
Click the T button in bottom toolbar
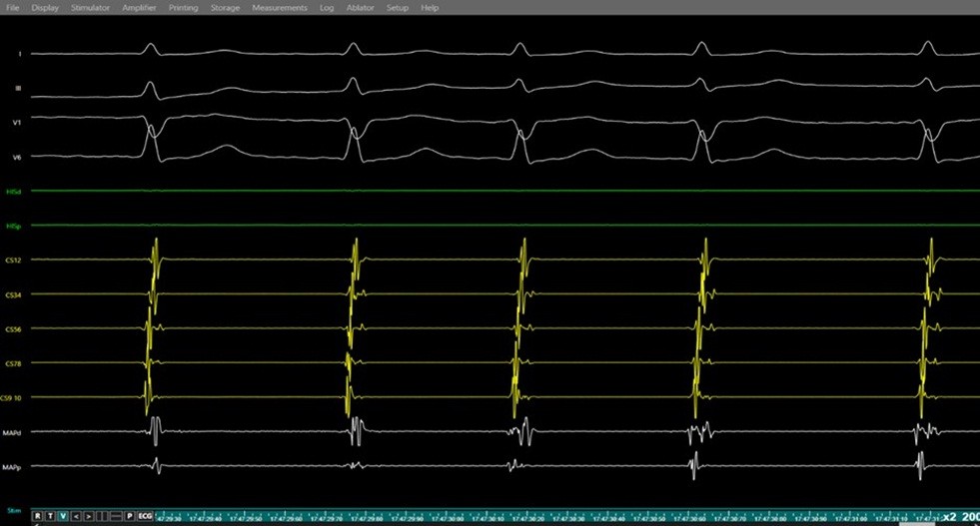[x=50, y=516]
